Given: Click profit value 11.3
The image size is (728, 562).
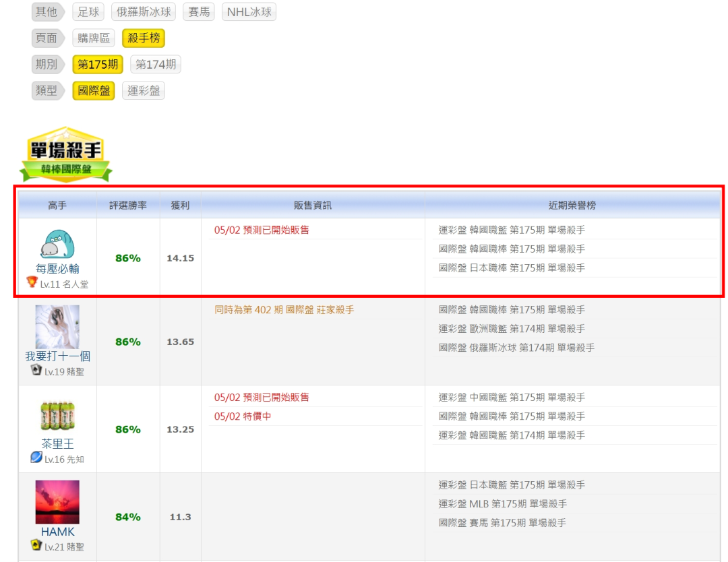Looking at the screenshot, I should [x=180, y=518].
